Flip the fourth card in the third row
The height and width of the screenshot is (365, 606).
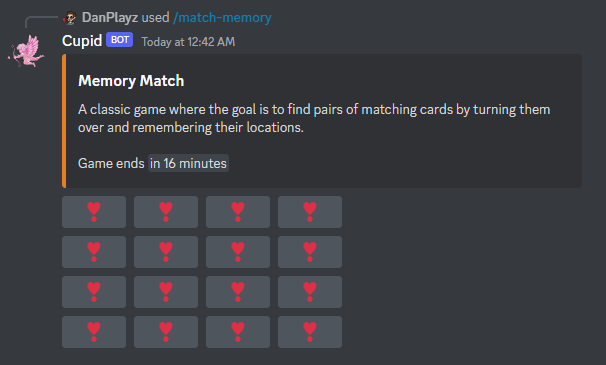tap(310, 292)
